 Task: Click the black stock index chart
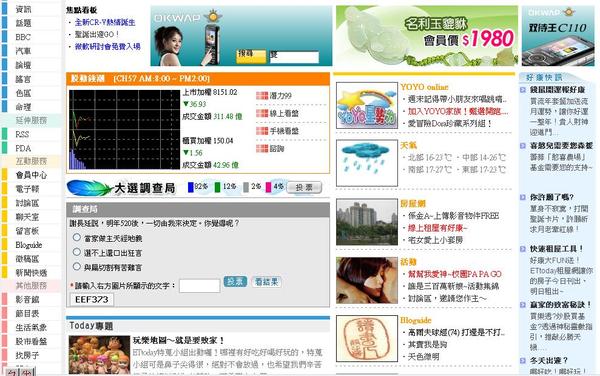pos(124,130)
